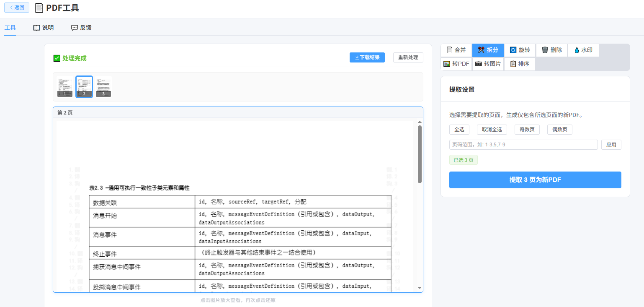The width and height of the screenshot is (644, 307).
Task: Click the green 处理完成 check icon
Action: (57, 58)
